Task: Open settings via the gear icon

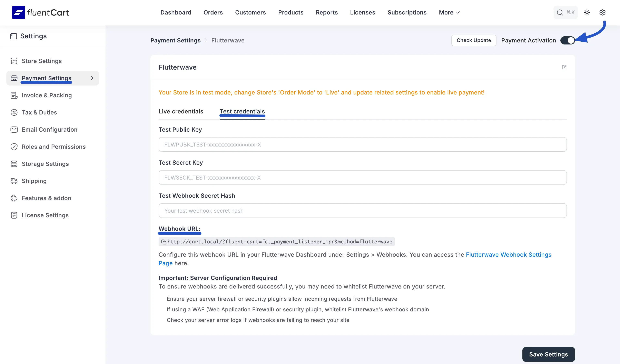Action: (602, 12)
